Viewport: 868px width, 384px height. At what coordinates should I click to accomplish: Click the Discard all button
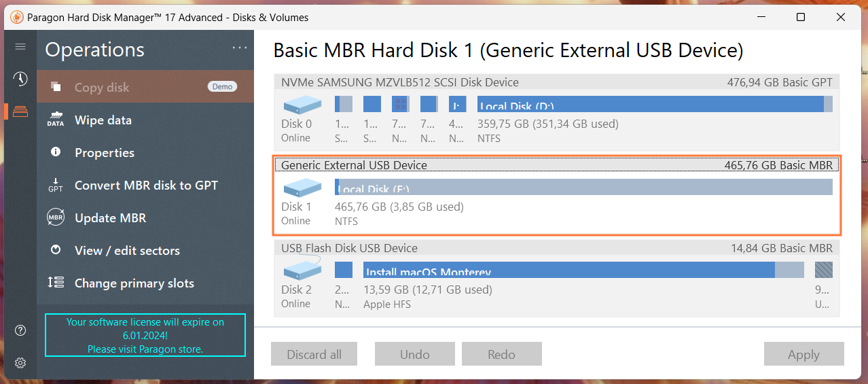(314, 354)
